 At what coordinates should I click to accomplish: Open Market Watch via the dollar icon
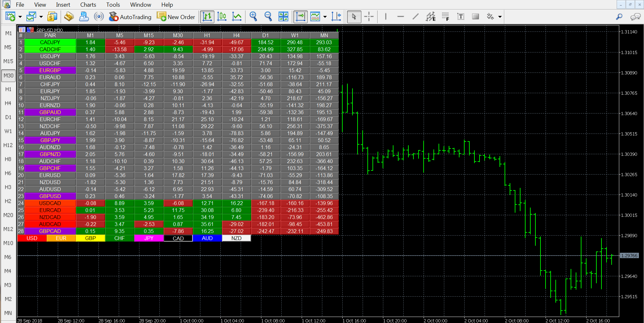[52, 17]
